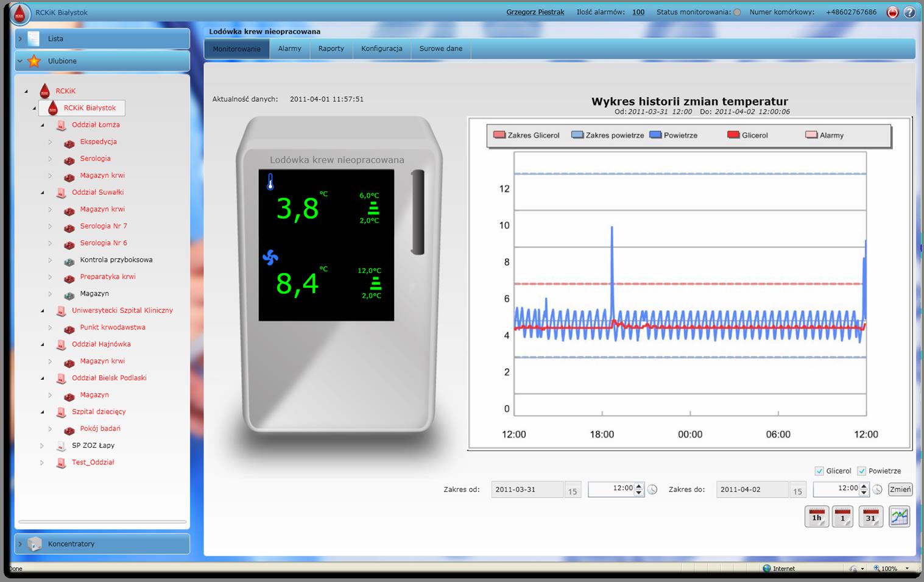This screenshot has width=924, height=582.
Task: Uncheck the Glicerol checkbox
Action: point(819,470)
